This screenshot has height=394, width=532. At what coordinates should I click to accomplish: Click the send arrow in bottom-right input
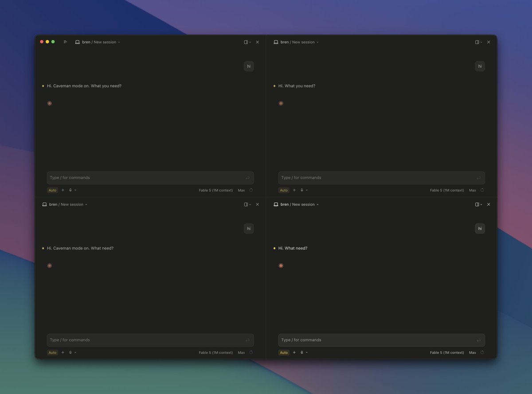[478, 340]
